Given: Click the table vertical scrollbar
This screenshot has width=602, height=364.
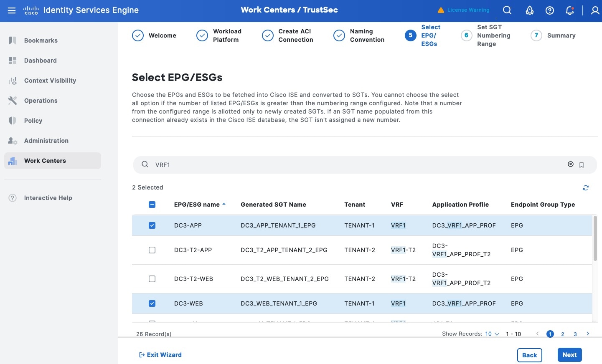Looking at the screenshot, I should click(x=595, y=239).
